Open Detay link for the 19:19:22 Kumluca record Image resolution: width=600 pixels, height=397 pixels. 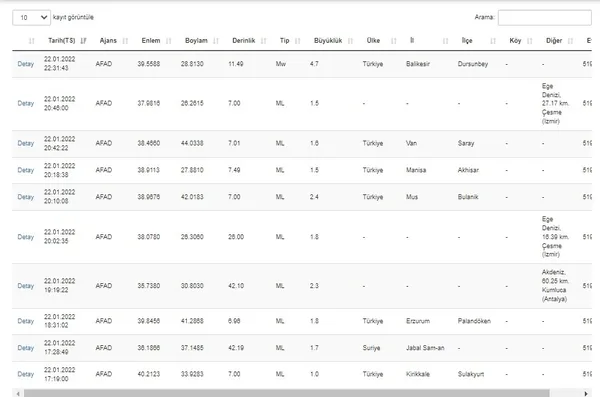point(26,286)
